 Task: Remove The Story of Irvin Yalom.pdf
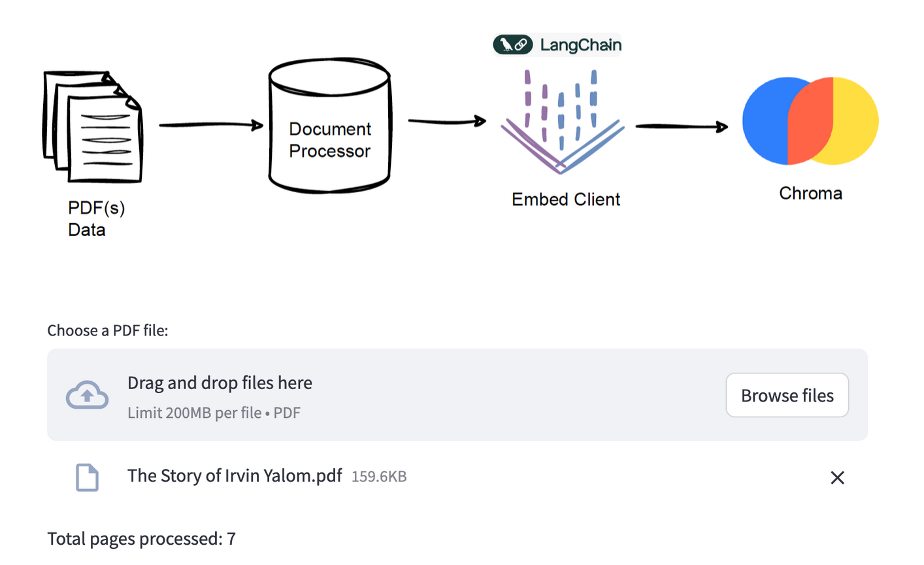[837, 478]
